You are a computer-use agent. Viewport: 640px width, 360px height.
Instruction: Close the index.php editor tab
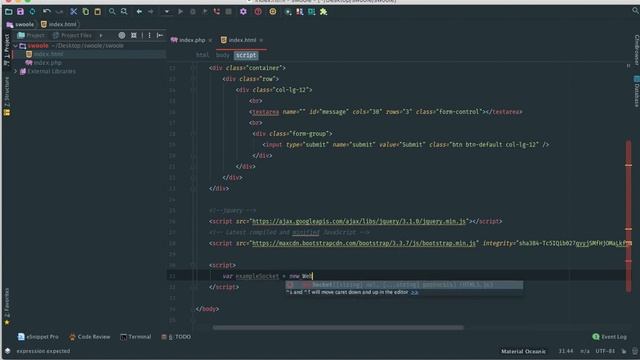210,40
